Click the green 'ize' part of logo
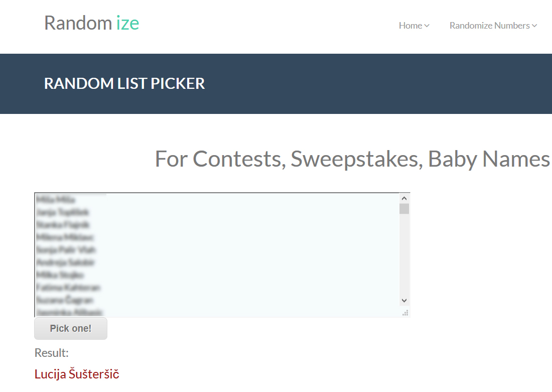 [x=128, y=23]
